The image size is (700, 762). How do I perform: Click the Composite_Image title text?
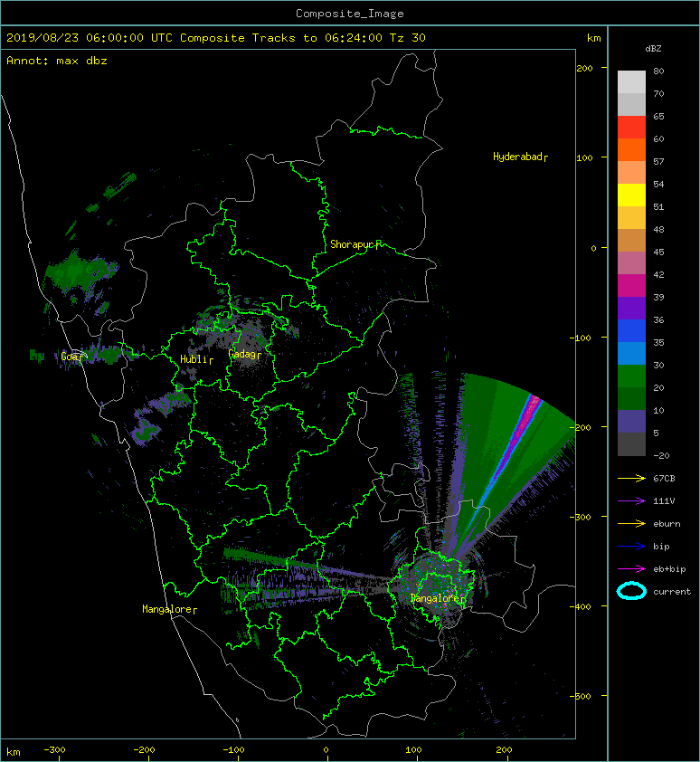pos(350,14)
